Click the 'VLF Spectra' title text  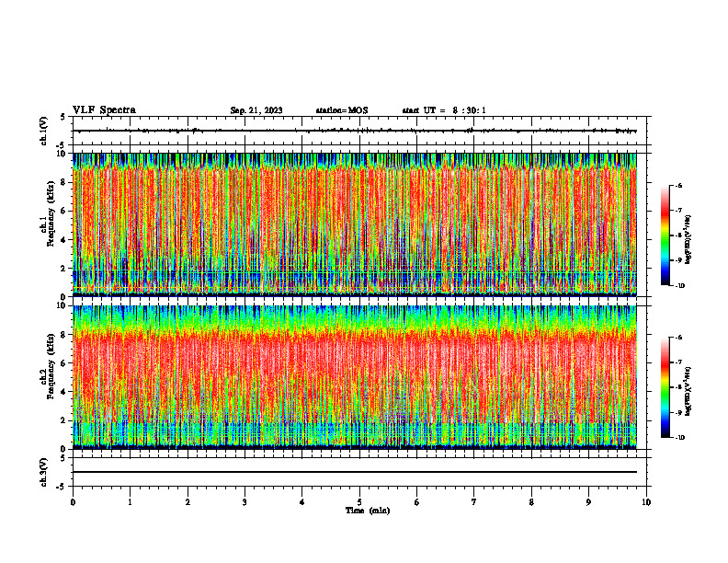pyautogui.click(x=104, y=110)
